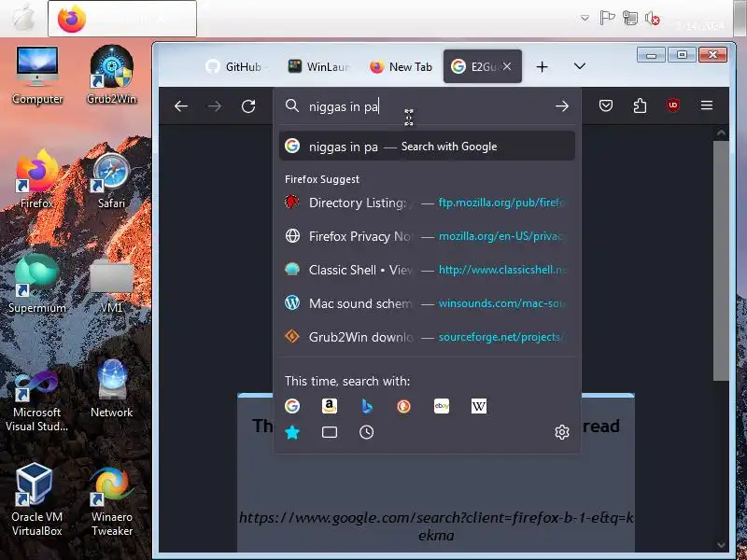The height and width of the screenshot is (560, 747).
Task: Expand the list all tabs chevron
Action: (579, 66)
